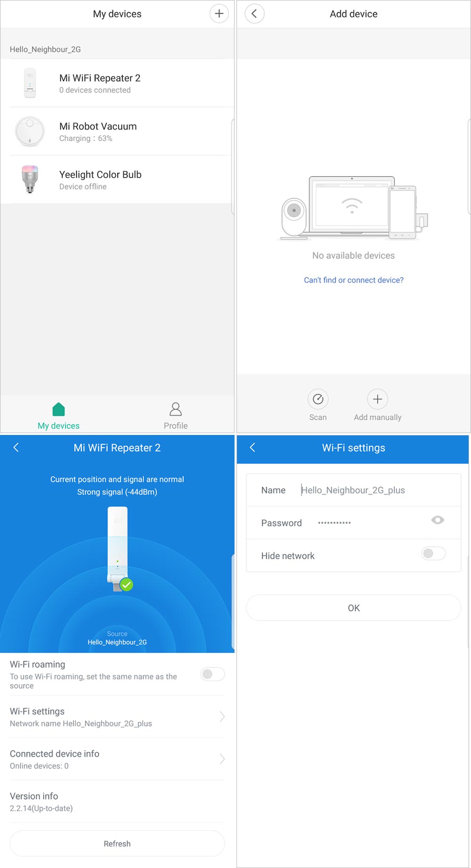The width and height of the screenshot is (471, 868).
Task: Tap Strong signal (-44dBm) text
Action: pos(117,492)
